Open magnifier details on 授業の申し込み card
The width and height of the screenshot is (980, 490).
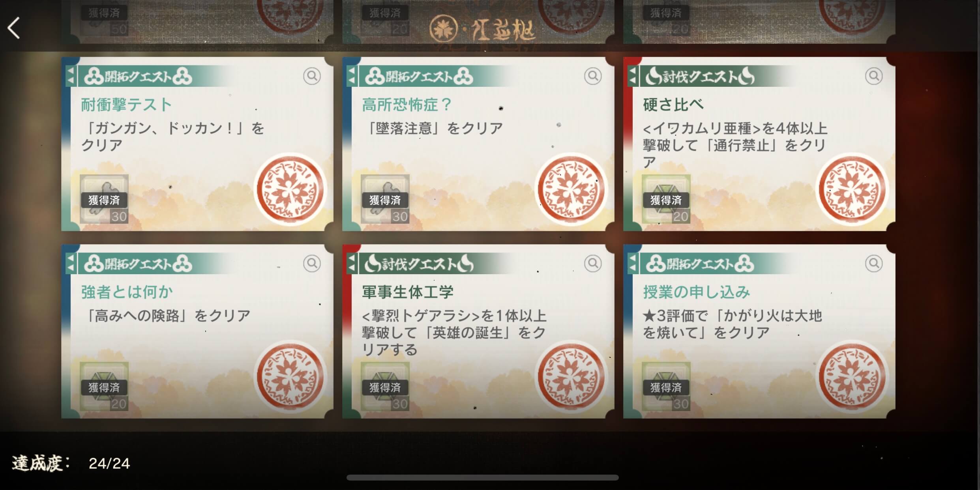[x=874, y=263]
